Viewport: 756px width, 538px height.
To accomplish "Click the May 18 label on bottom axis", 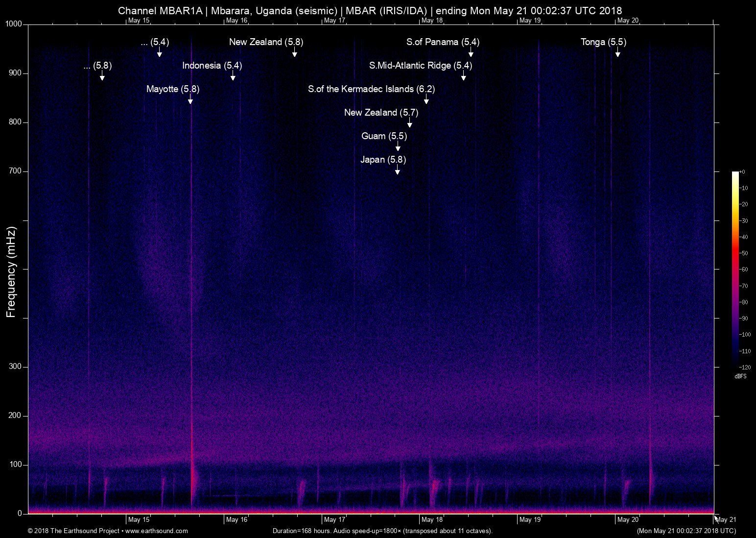I will coord(432,520).
